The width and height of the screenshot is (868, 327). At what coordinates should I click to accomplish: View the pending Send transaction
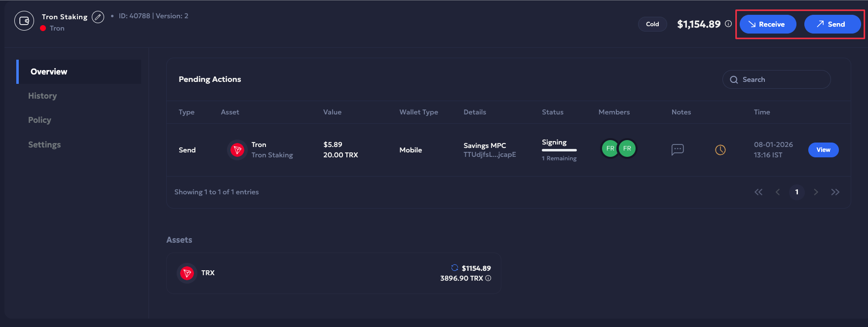(823, 150)
